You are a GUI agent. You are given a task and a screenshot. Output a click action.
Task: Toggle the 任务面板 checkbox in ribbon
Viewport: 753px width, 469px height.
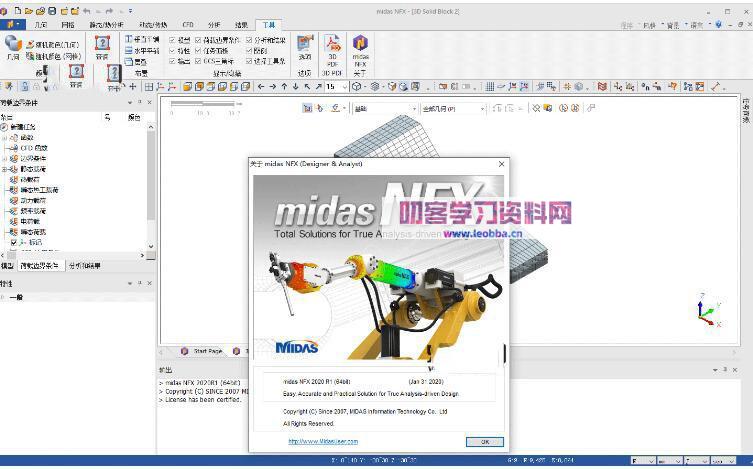tap(198, 50)
